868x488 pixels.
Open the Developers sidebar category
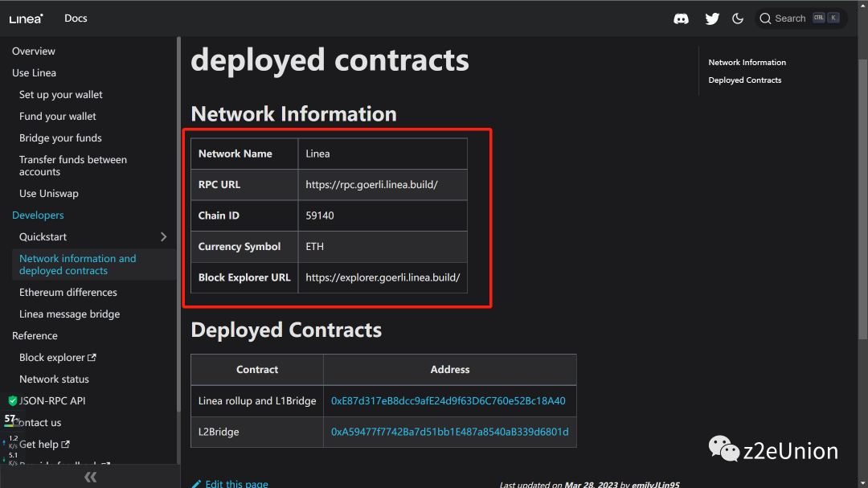[38, 215]
